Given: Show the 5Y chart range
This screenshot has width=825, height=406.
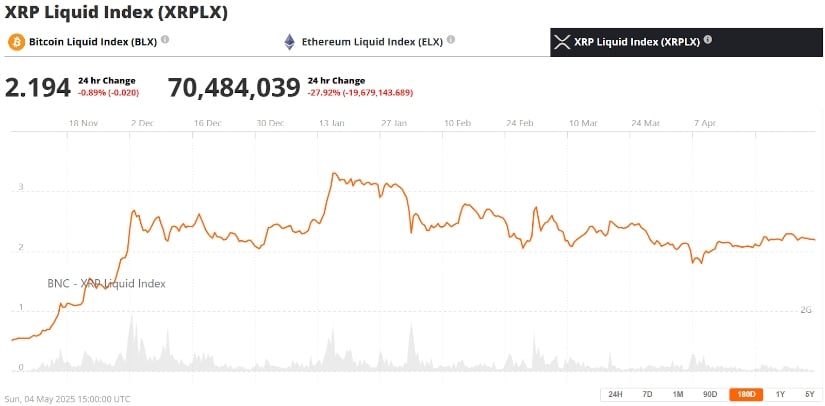Looking at the screenshot, I should (x=807, y=394).
